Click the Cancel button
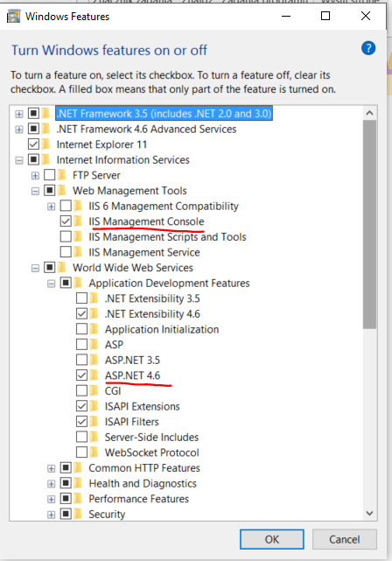 (345, 539)
